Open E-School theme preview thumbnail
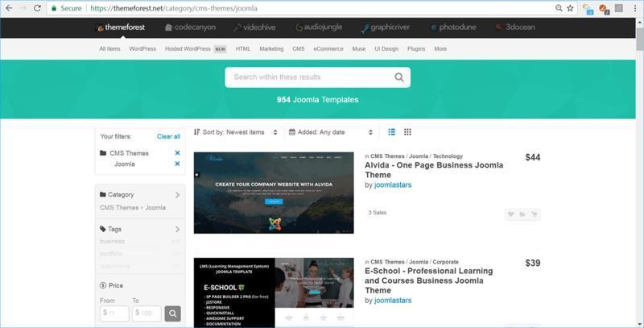Screen dimensions: 644x328 (x=274, y=293)
